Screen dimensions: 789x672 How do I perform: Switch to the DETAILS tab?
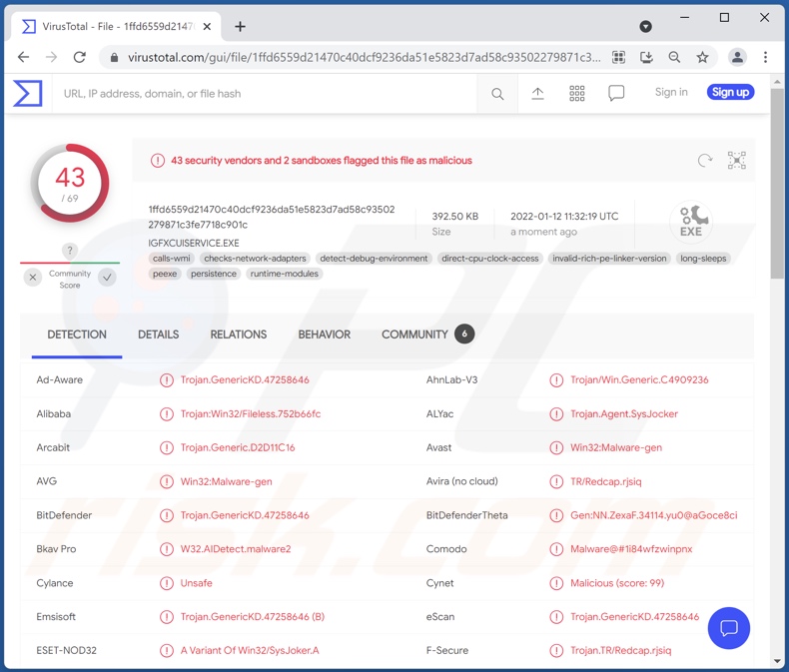(x=159, y=335)
